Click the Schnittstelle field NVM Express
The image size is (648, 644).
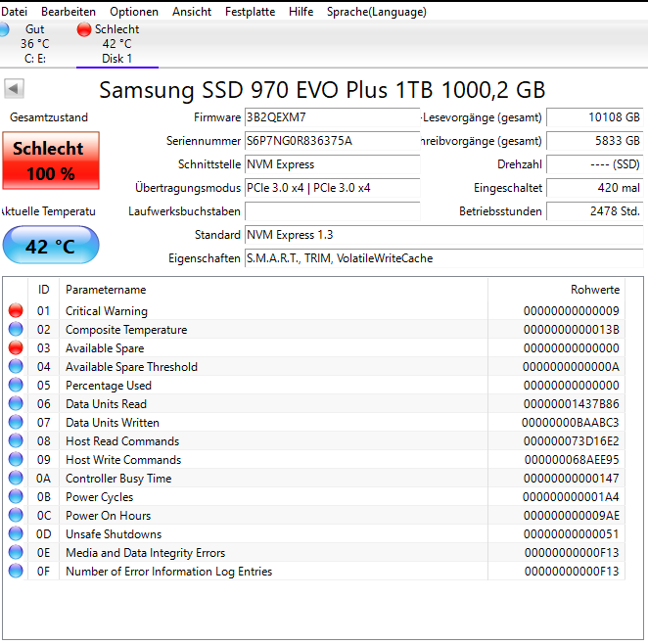coord(332,164)
